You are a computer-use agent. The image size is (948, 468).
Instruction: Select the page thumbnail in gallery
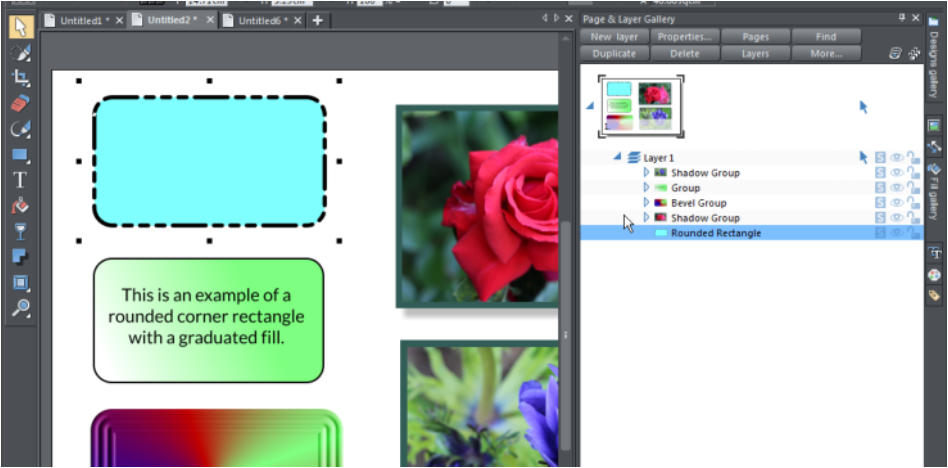(640, 107)
